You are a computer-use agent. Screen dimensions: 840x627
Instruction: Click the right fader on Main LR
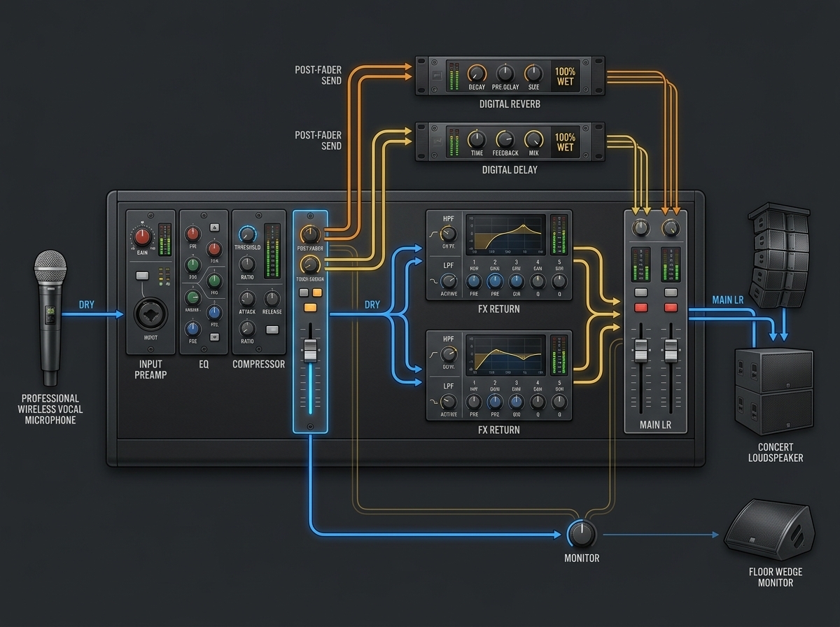671,349
